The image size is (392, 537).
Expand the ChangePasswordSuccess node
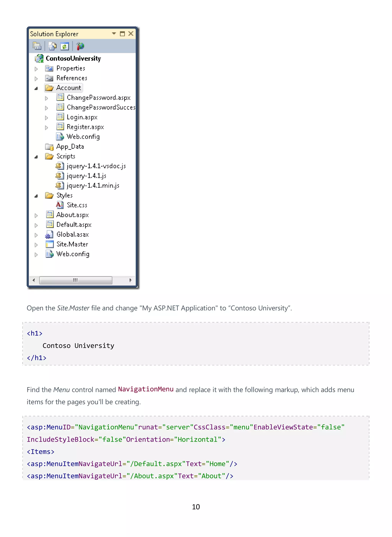[x=47, y=108]
